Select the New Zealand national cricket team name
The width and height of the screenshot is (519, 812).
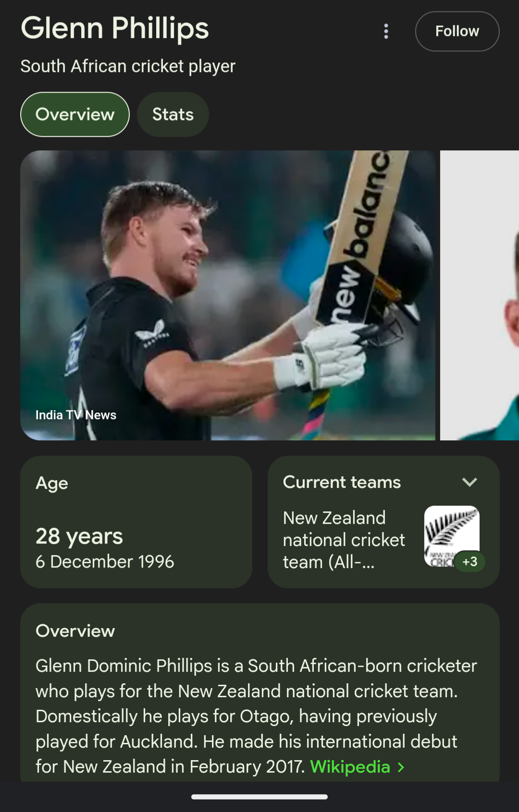pyautogui.click(x=344, y=540)
